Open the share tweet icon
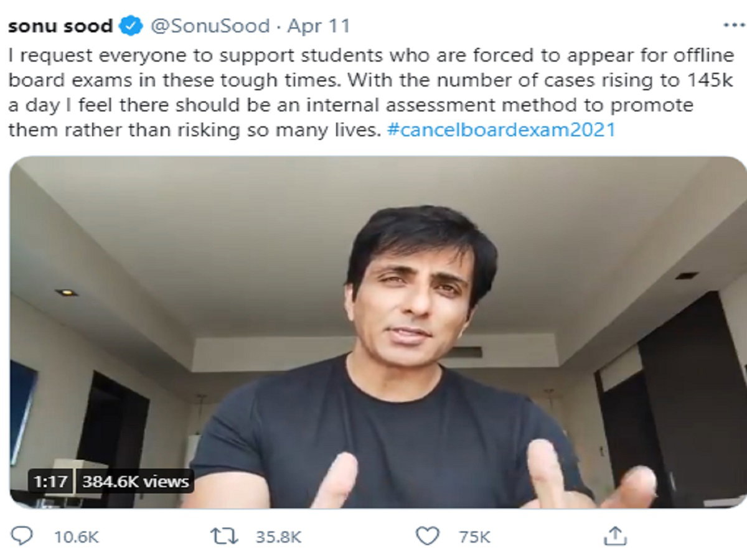The image size is (747, 560). coord(615,536)
